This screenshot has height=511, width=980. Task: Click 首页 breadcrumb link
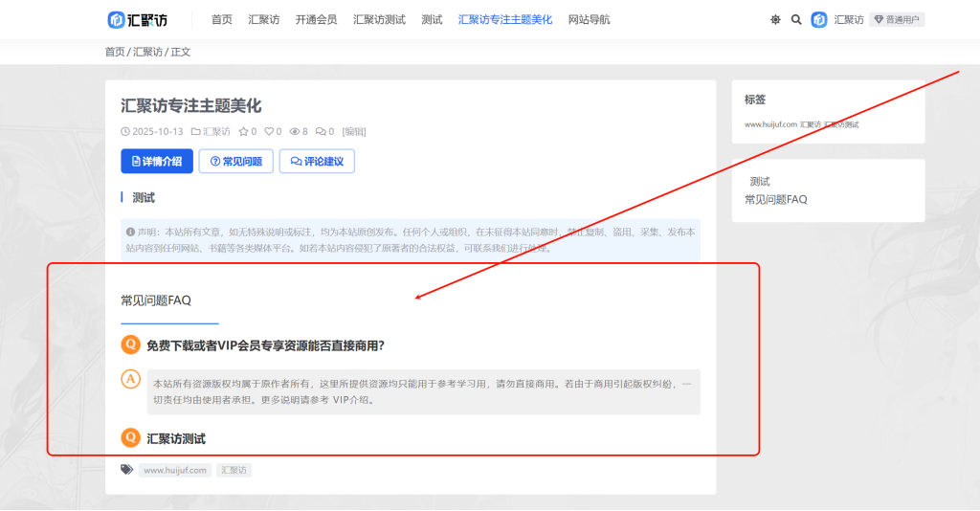point(115,52)
